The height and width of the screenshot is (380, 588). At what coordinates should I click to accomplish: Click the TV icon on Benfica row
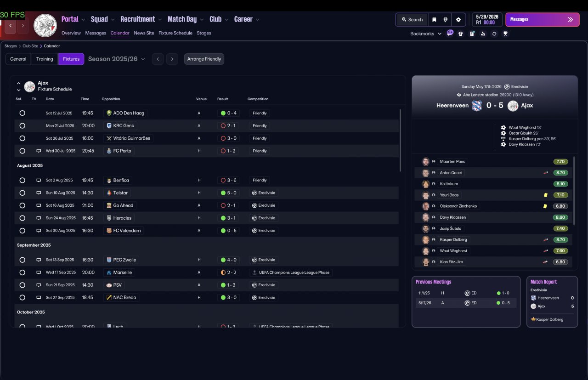pos(39,180)
